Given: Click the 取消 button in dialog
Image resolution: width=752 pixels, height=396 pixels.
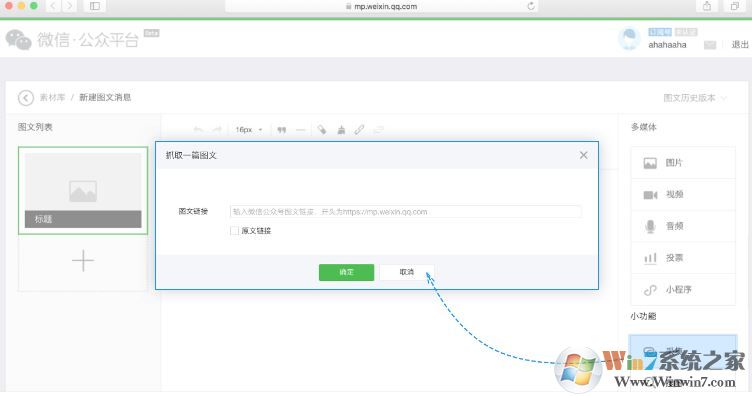Looking at the screenshot, I should click(407, 272).
